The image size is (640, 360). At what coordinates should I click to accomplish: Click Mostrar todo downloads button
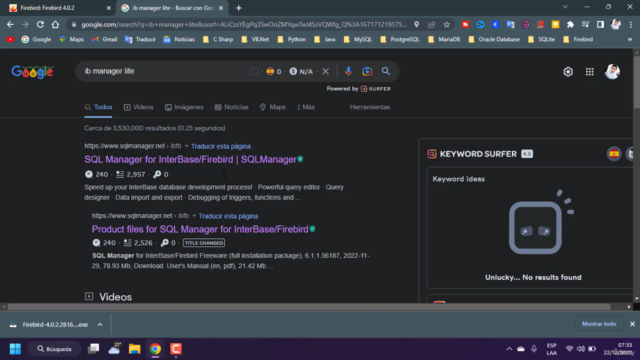click(x=599, y=324)
